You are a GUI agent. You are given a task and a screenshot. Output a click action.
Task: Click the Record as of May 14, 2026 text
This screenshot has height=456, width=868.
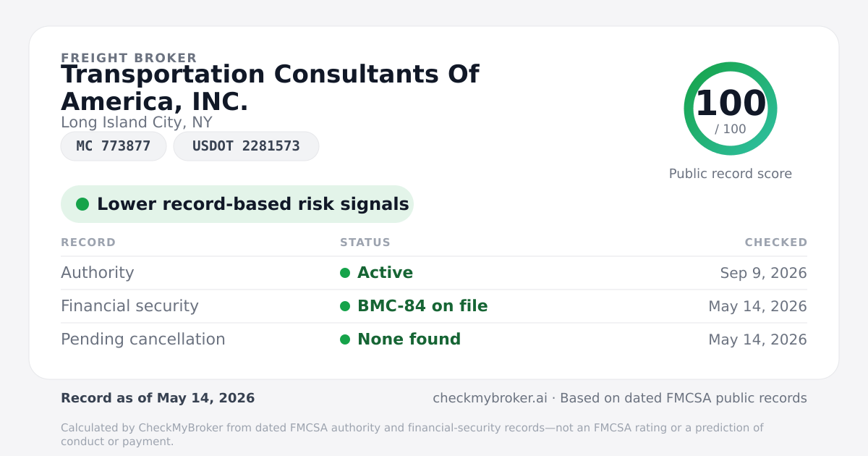(158, 398)
